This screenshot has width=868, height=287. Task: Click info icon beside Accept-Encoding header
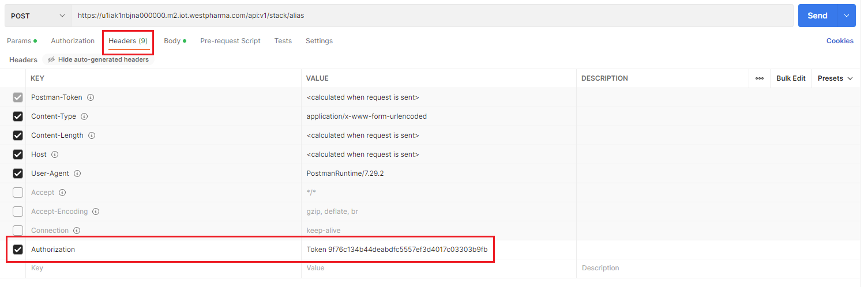point(96,212)
